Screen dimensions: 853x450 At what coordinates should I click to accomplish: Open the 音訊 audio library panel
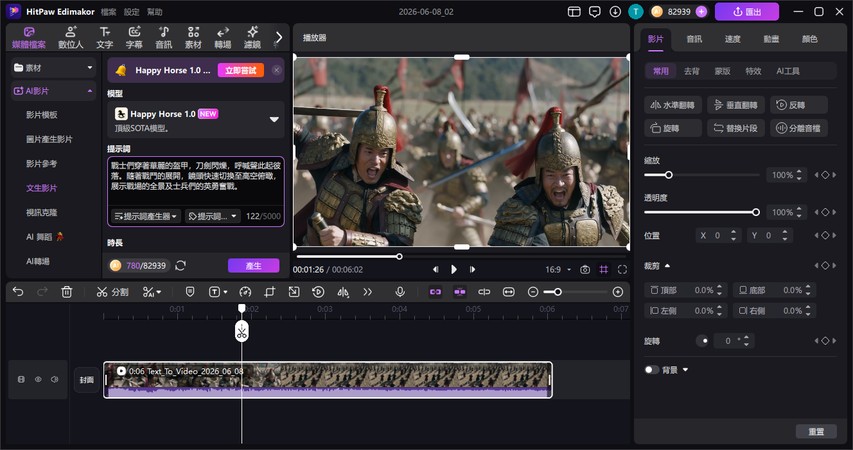click(164, 38)
